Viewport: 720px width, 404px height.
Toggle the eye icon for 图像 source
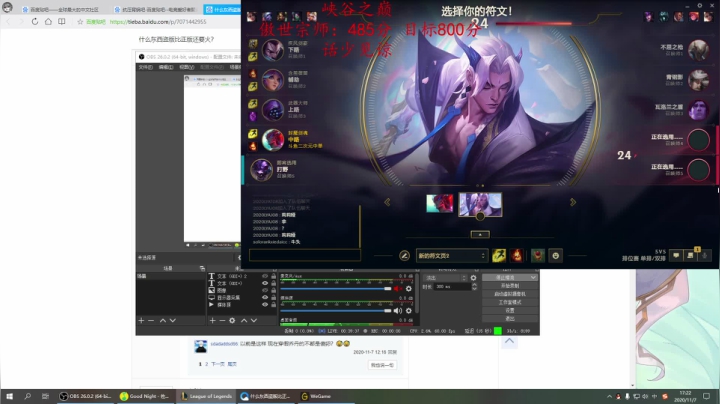[265, 290]
